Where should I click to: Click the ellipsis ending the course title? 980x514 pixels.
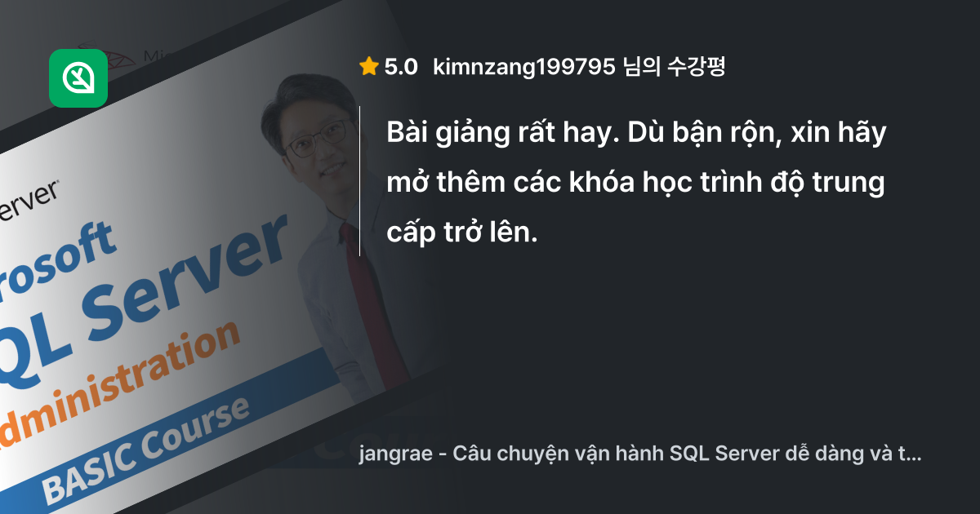point(915,454)
